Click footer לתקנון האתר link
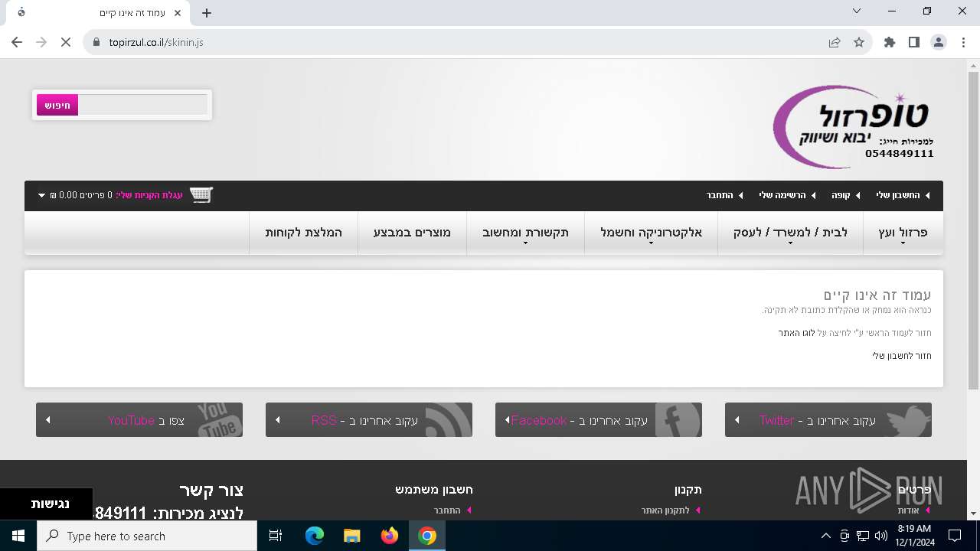Image resolution: width=980 pixels, height=551 pixels. coord(665,510)
